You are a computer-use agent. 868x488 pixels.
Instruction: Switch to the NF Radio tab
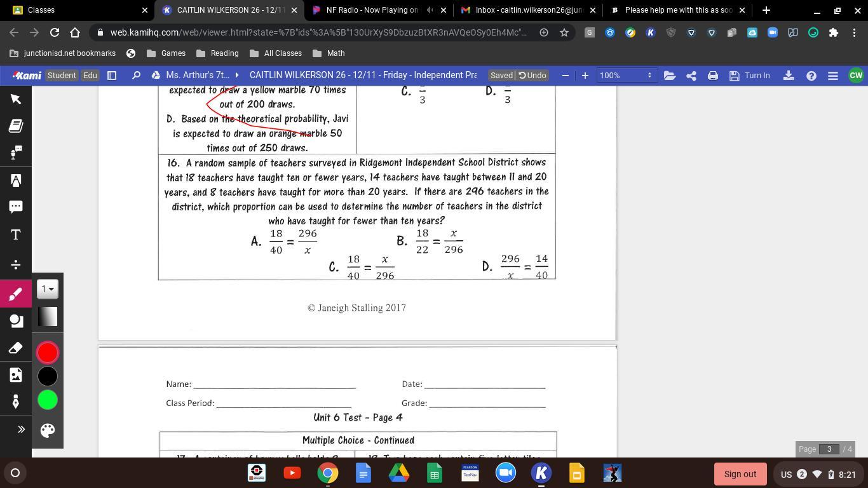378,10
